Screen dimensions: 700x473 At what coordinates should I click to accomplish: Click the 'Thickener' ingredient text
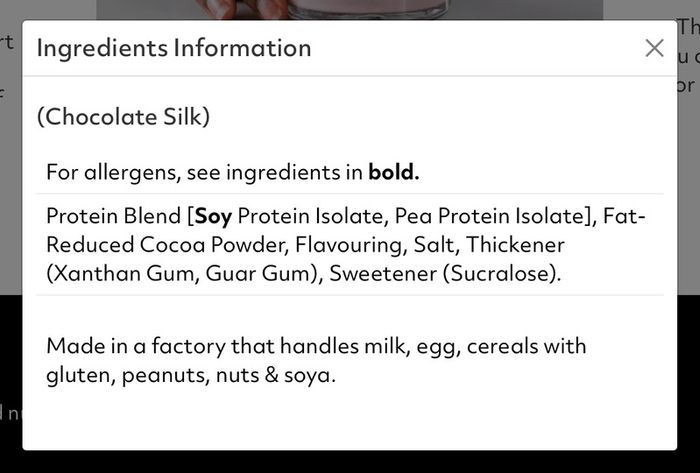point(516,245)
